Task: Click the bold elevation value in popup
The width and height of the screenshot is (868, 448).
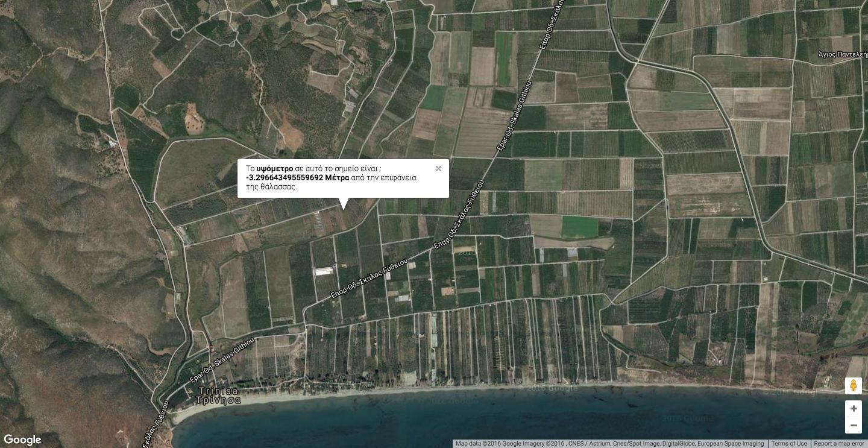Action: (297, 178)
